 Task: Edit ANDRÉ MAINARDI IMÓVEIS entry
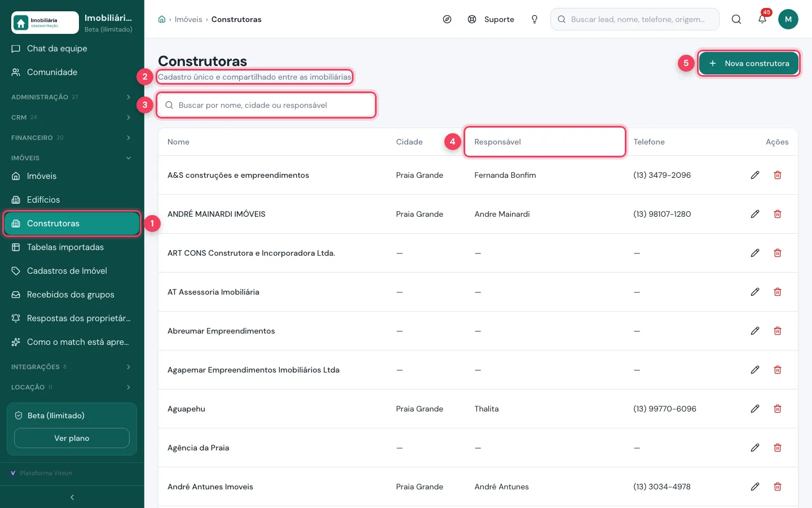pyautogui.click(x=755, y=214)
